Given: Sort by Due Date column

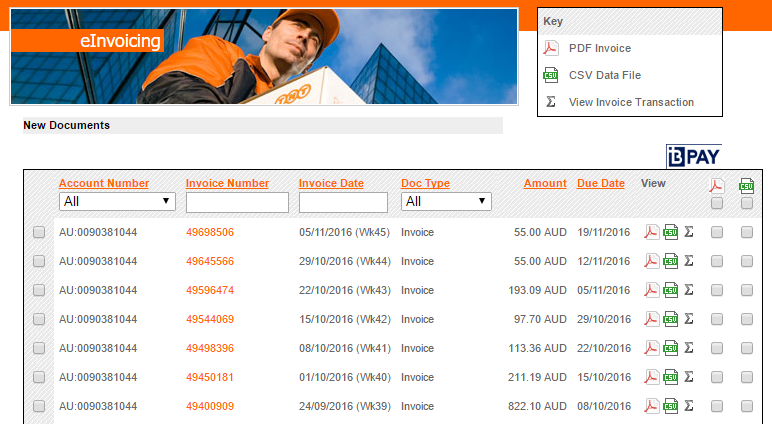Looking at the screenshot, I should tap(601, 183).
